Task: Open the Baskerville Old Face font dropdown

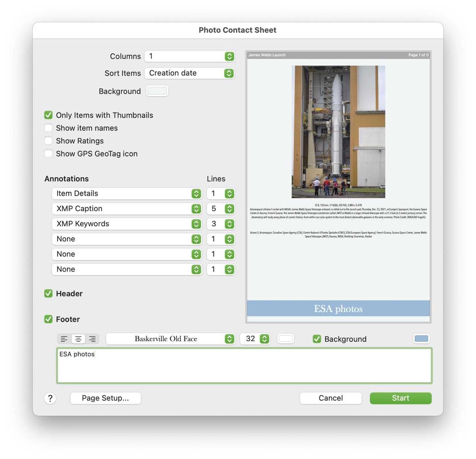Action: pos(171,339)
